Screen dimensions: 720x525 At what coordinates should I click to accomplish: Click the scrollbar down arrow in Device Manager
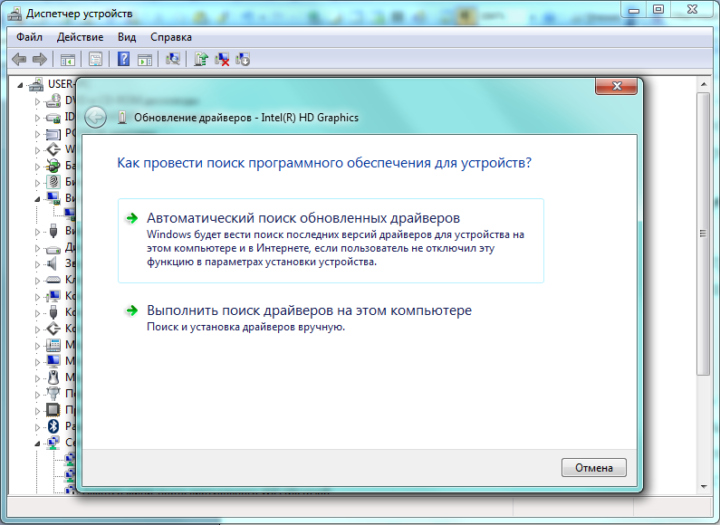(x=703, y=486)
